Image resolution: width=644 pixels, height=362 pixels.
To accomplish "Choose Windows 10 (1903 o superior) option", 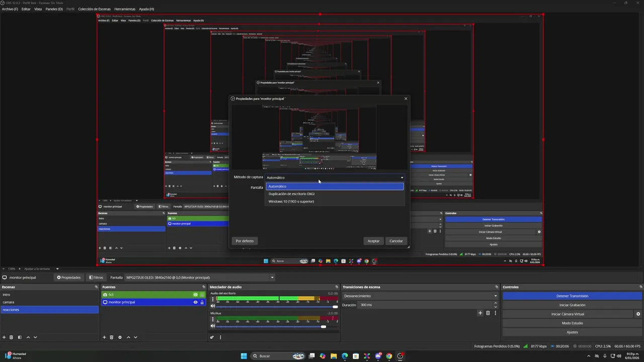I will 335,202.
